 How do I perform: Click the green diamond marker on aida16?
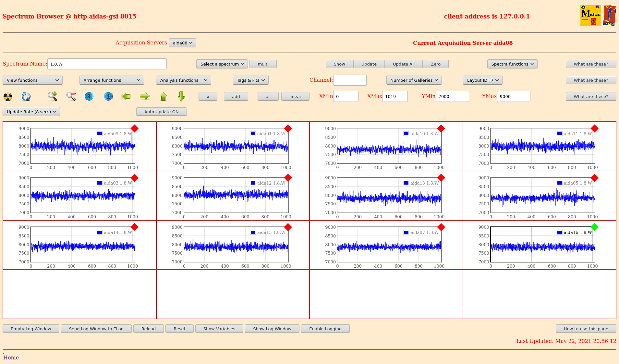[594, 227]
